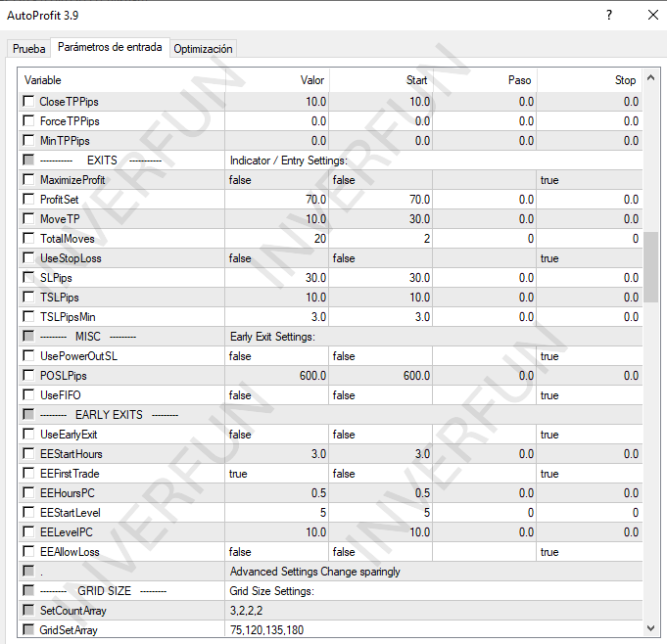Click MoveTP Start value 30.0
Image resolution: width=667 pixels, height=644 pixels.
coord(381,219)
